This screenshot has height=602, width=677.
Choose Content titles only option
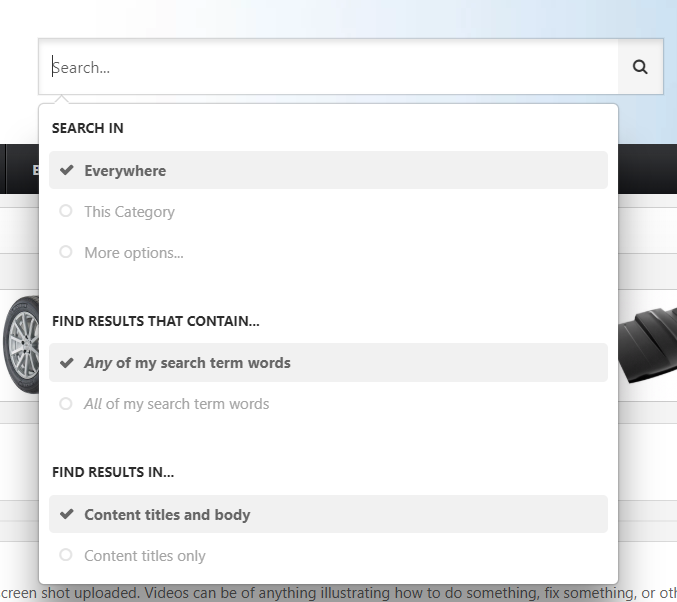pyautogui.click(x=328, y=555)
